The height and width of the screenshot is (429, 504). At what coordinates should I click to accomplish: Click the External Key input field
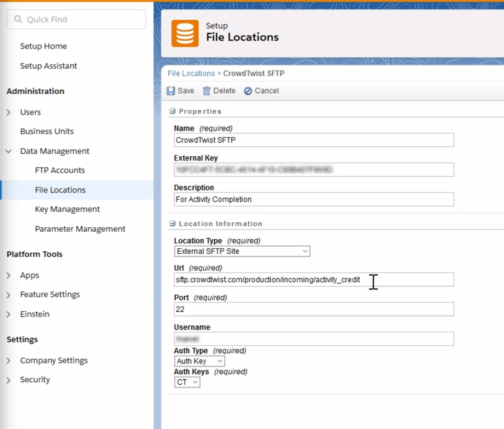(314, 170)
